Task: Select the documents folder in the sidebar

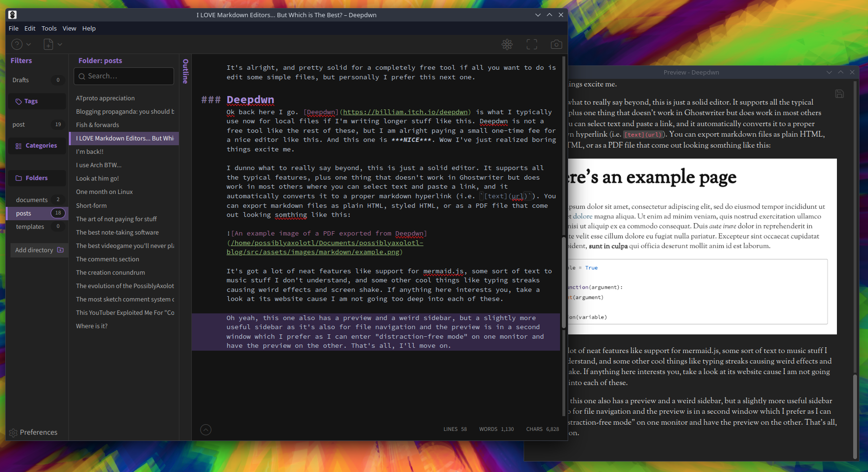Action: (x=31, y=200)
